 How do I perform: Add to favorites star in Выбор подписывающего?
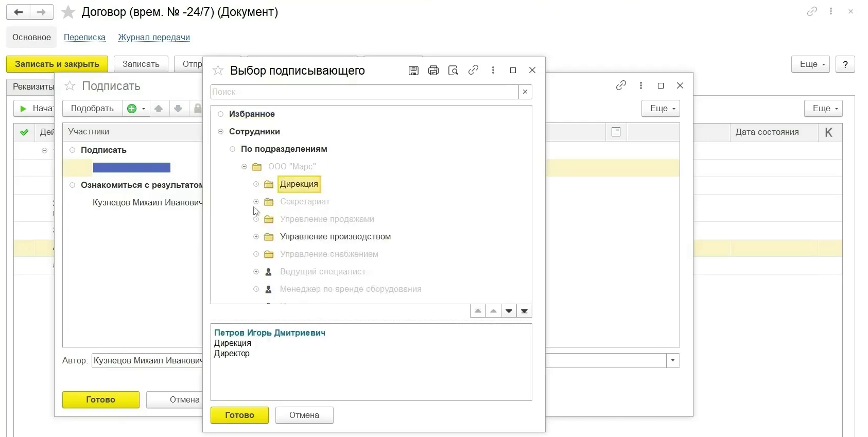point(218,71)
